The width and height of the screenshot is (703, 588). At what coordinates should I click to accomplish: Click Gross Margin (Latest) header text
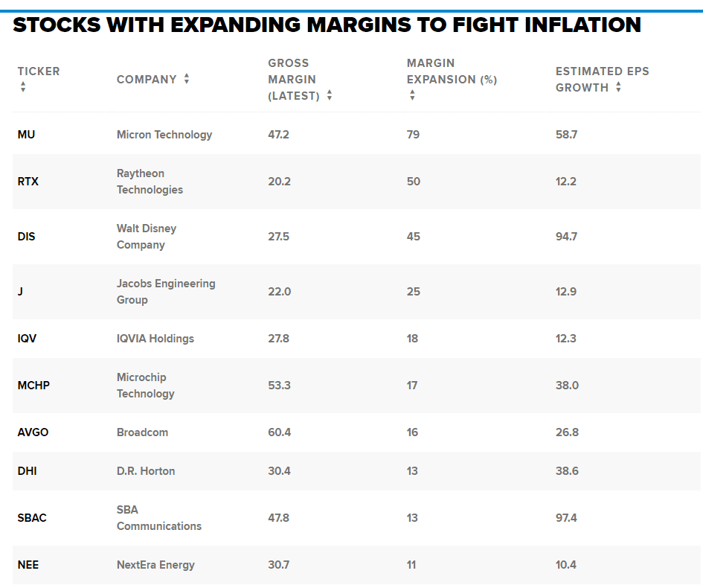293,80
